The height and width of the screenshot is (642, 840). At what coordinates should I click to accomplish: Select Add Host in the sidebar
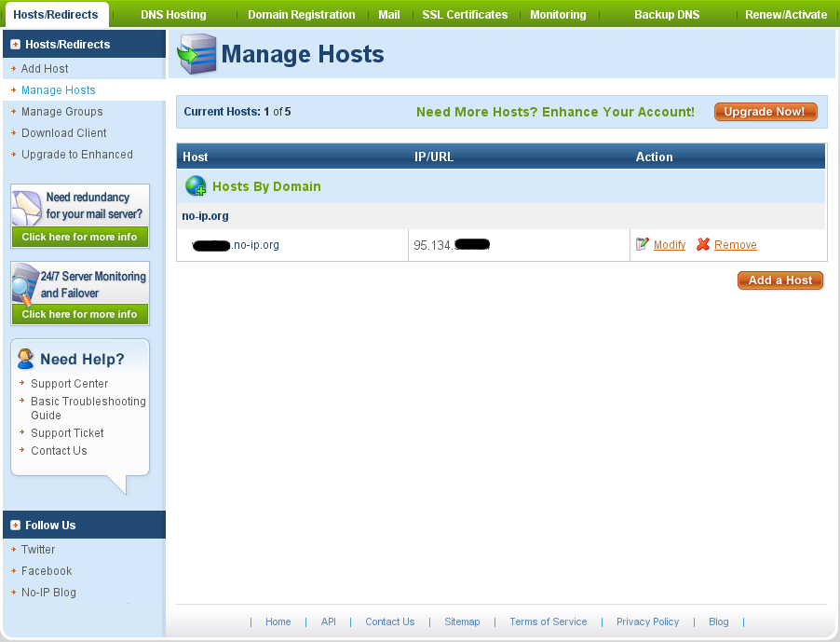point(45,69)
